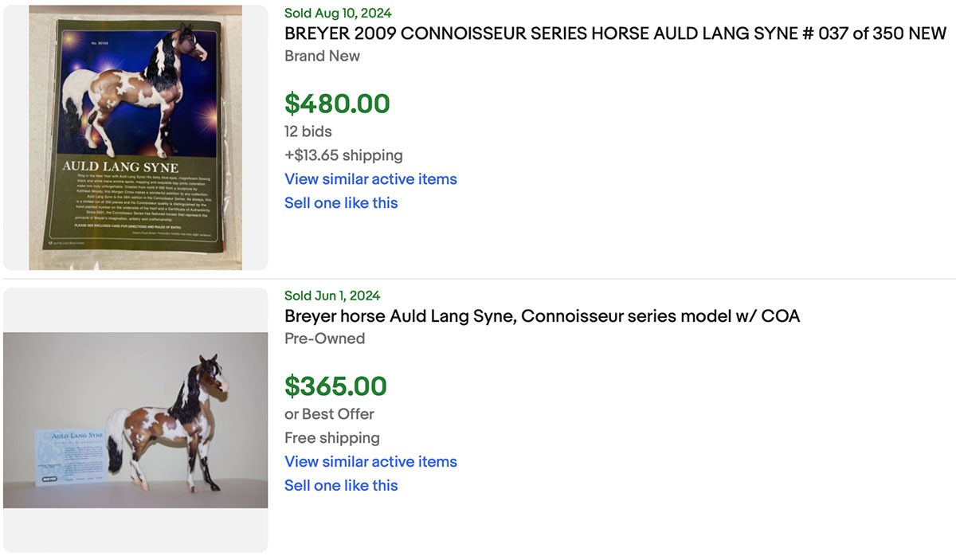Click the Sold Jun 1, 2024 label
Image resolution: width=956 pixels, height=560 pixels.
click(332, 296)
